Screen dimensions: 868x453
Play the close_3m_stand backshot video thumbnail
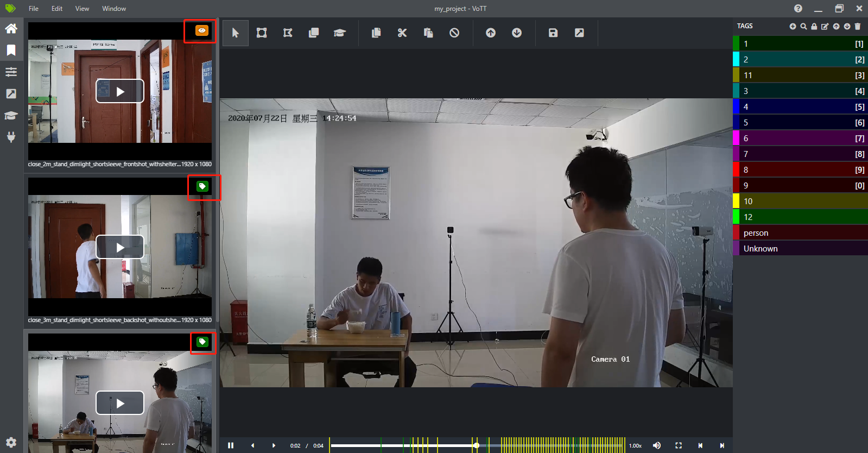pos(120,247)
